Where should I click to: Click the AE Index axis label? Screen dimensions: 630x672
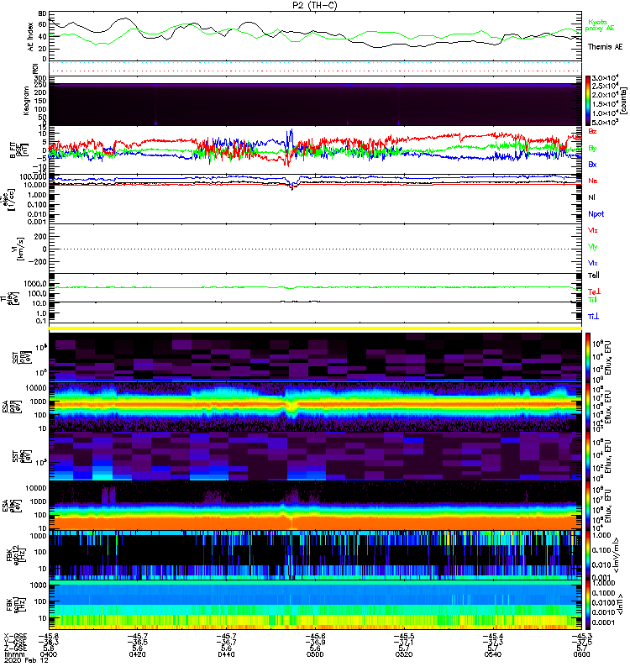30,37
